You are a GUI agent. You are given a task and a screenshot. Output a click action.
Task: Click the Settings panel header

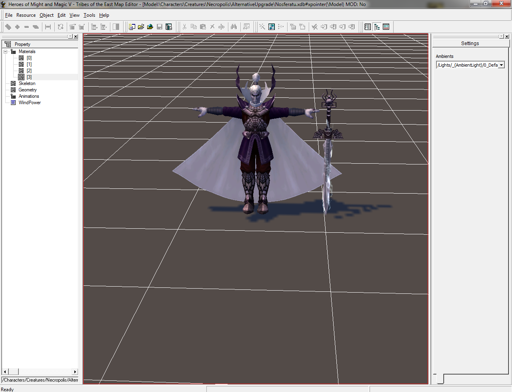[470, 43]
